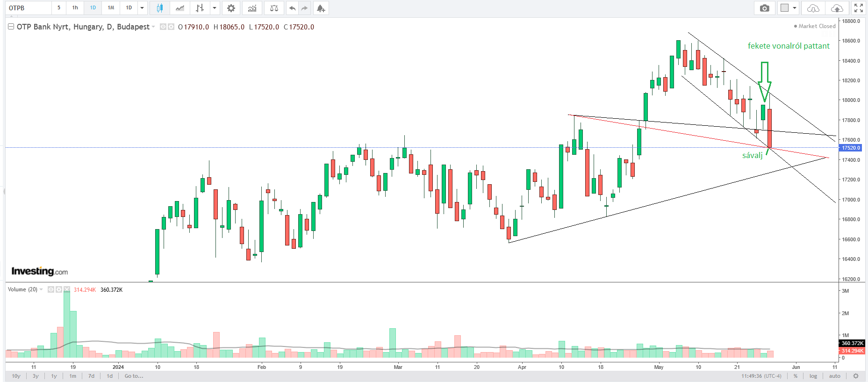This screenshot has height=382, width=868.
Task: Open the indicators icon in toolbar
Action: (252, 8)
